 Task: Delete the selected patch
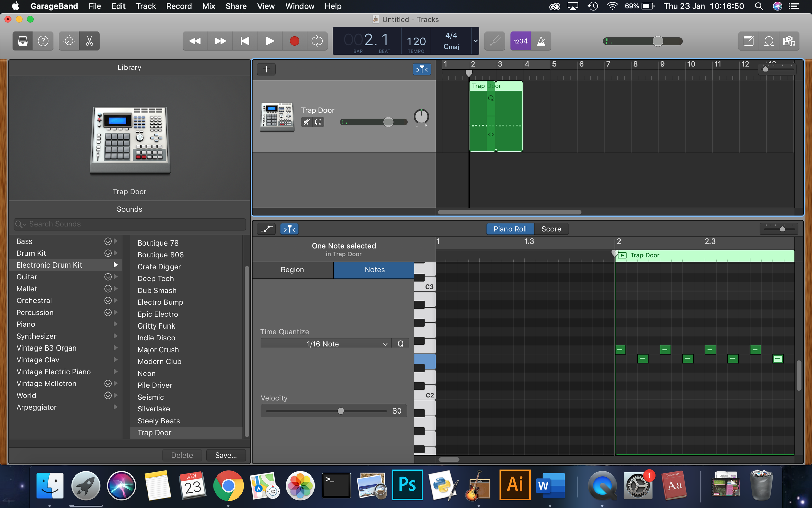coord(182,455)
